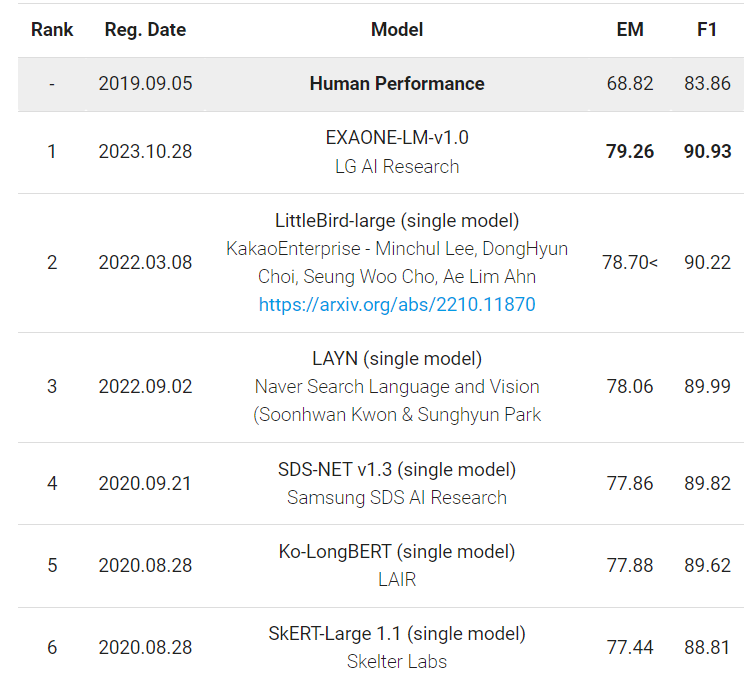
Task: Click the Skelter Labs affiliation text
Action: (x=397, y=662)
